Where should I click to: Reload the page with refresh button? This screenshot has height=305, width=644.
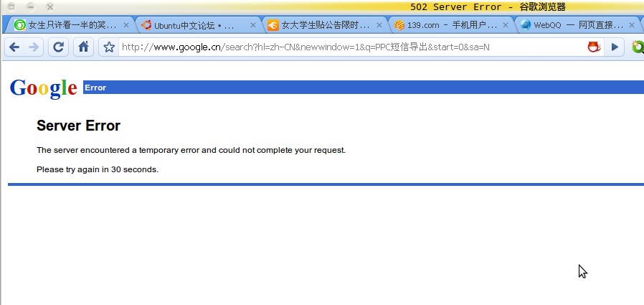(x=58, y=47)
